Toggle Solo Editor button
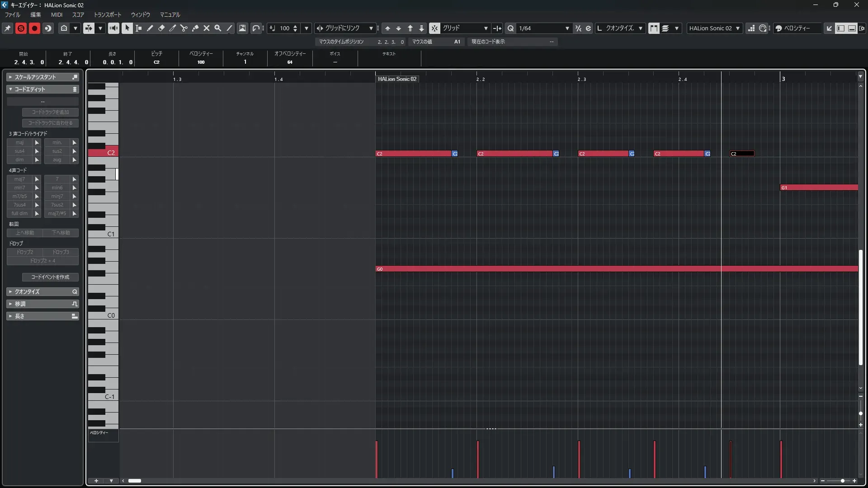Screen dimensions: 868x488 [21, 28]
